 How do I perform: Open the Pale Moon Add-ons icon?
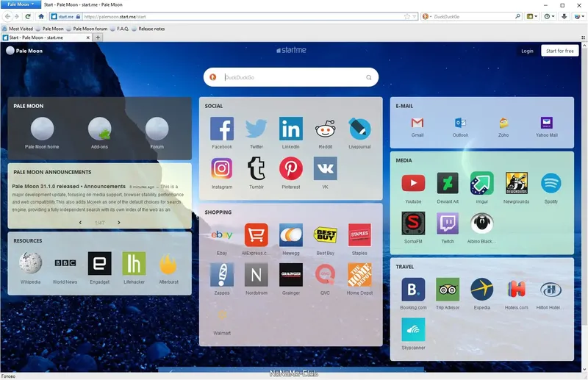[99, 129]
